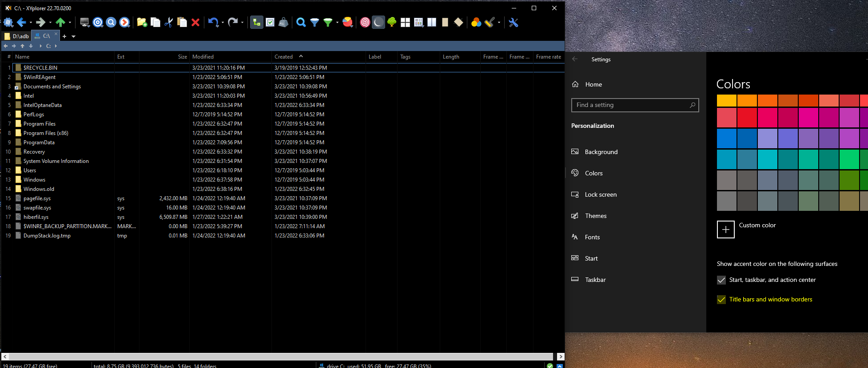Open the Back button history dropdown
868x368 pixels.
pos(31,23)
